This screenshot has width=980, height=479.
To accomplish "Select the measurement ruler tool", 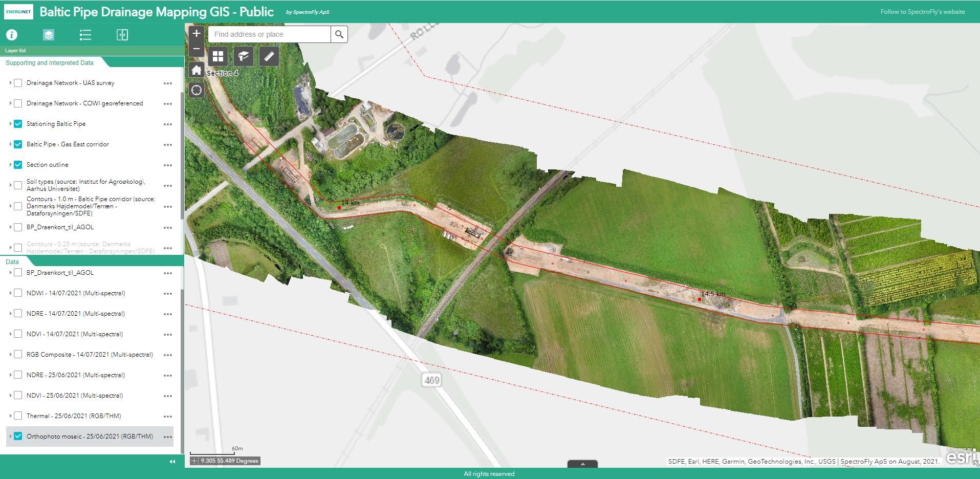I will point(269,56).
